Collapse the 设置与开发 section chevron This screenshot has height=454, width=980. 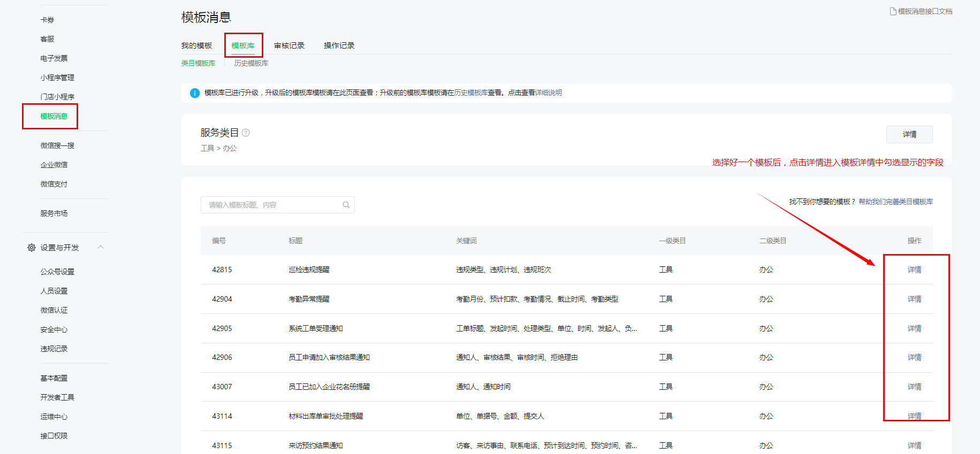pyautogui.click(x=101, y=247)
